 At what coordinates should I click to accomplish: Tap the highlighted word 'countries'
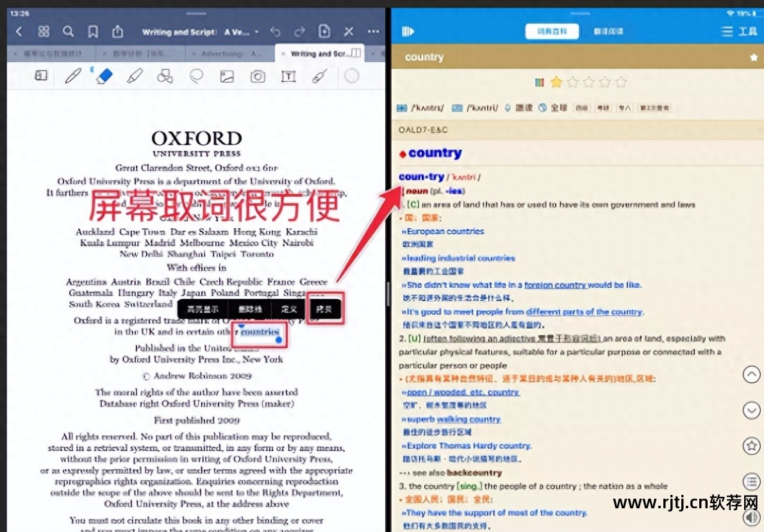point(260,332)
